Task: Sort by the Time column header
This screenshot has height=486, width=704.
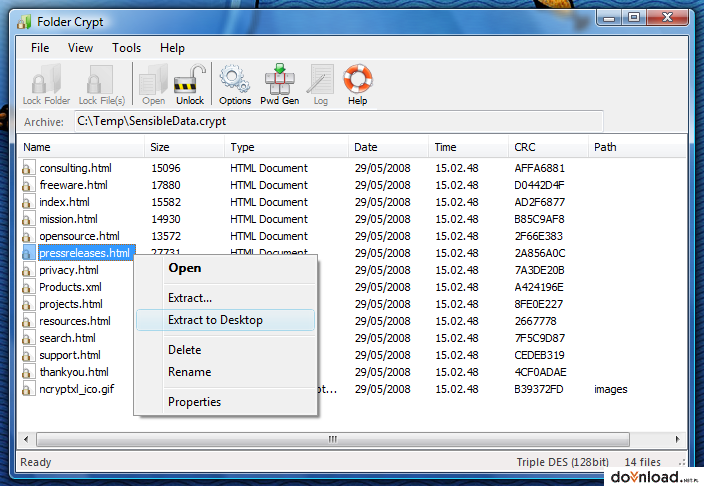Action: tap(468, 147)
